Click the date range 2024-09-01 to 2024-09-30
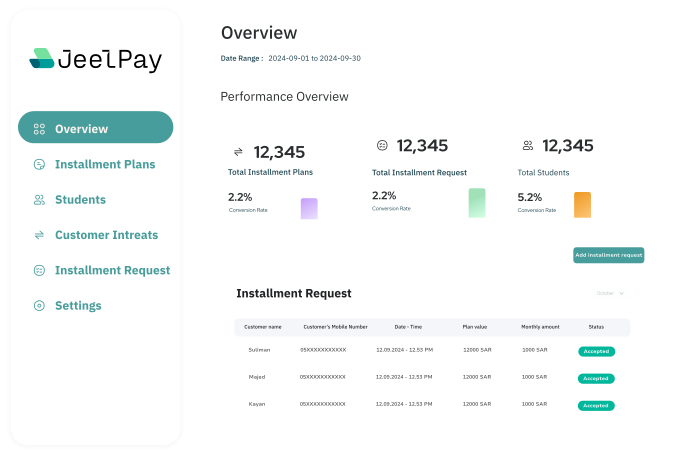This screenshot has width=675, height=455. click(315, 58)
